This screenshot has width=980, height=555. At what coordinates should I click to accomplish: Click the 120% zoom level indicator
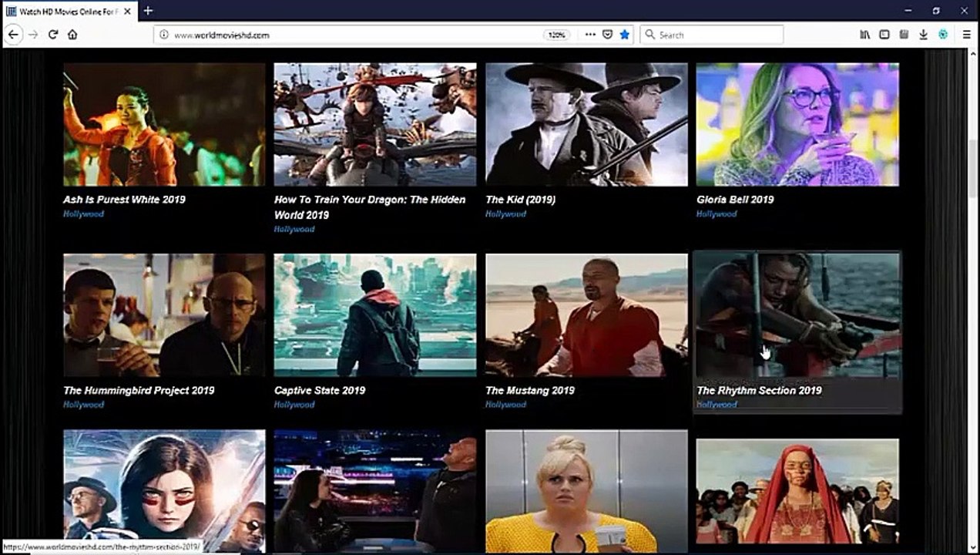coord(555,35)
